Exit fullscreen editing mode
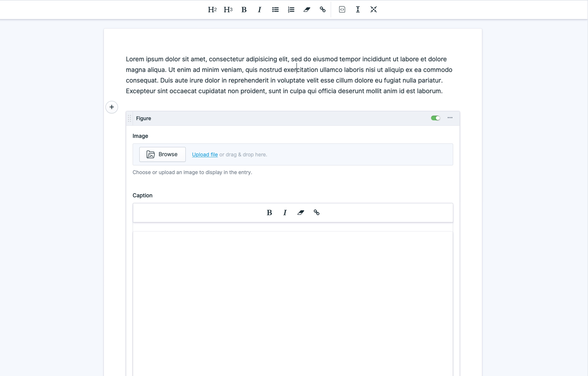The width and height of the screenshot is (588, 376). (x=373, y=9)
